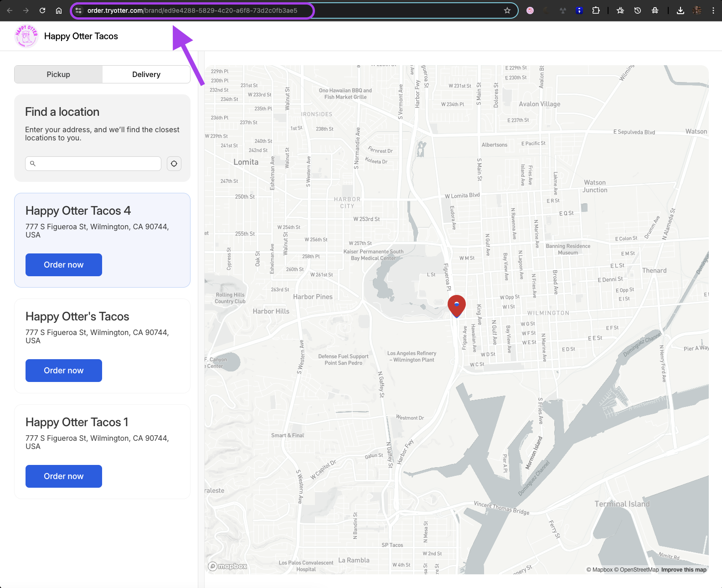
Task: Click the La Rambla map label
Action: [354, 560]
